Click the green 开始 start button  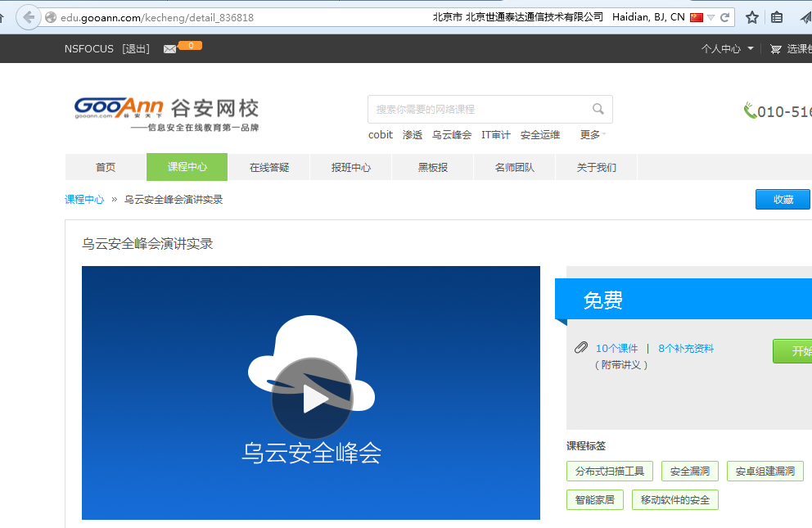tap(792, 351)
